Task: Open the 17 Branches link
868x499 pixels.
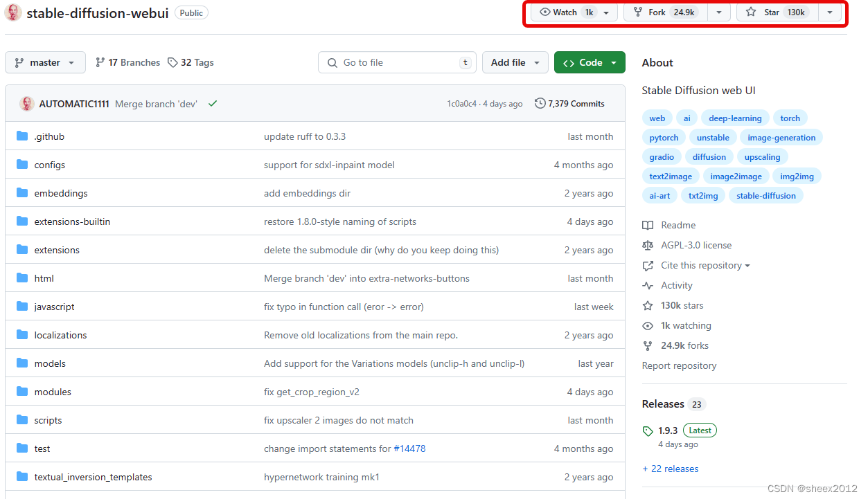Action: click(x=127, y=62)
